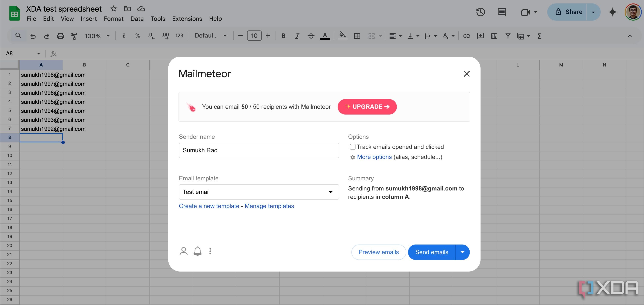This screenshot has height=305, width=644.
Task: Click Send emails button
Action: coord(431,252)
